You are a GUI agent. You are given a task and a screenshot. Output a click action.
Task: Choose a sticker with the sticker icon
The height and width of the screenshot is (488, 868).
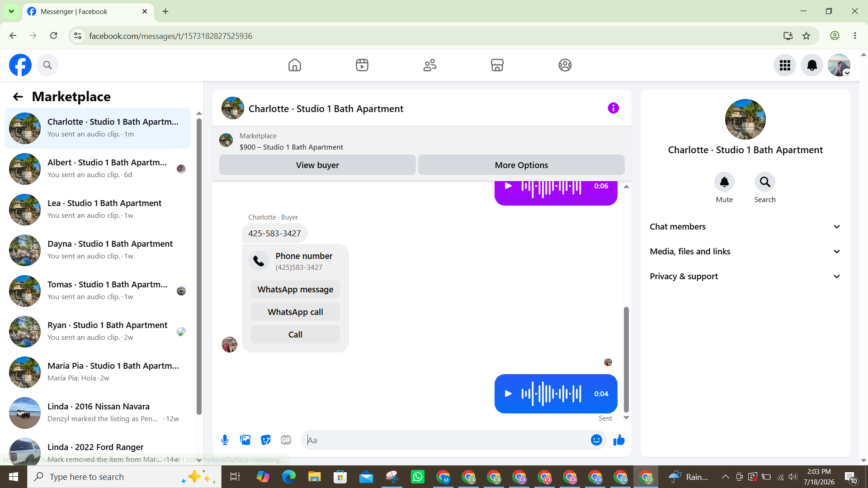266,440
